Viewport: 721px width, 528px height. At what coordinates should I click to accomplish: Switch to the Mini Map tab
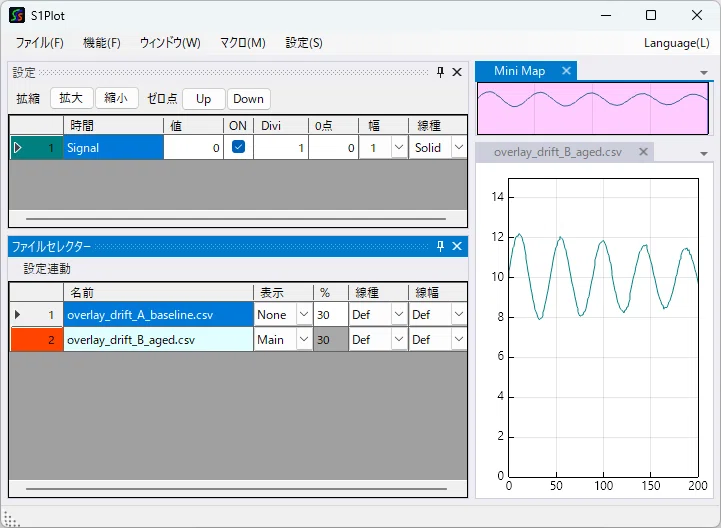tap(519, 71)
